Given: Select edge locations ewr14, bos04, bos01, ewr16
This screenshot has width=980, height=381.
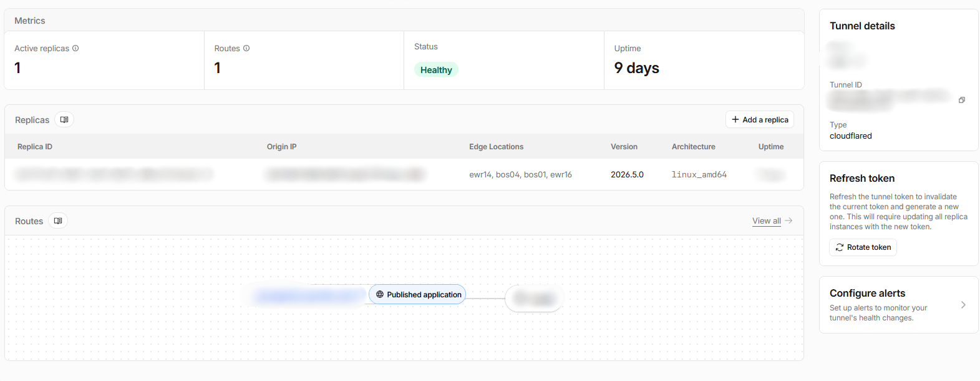Looking at the screenshot, I should coord(521,174).
